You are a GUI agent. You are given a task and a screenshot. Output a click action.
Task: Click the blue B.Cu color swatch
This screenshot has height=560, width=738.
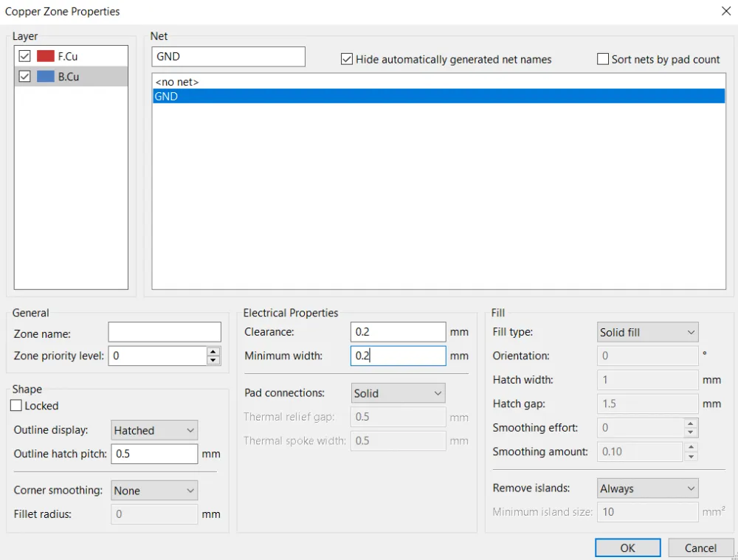click(46, 76)
